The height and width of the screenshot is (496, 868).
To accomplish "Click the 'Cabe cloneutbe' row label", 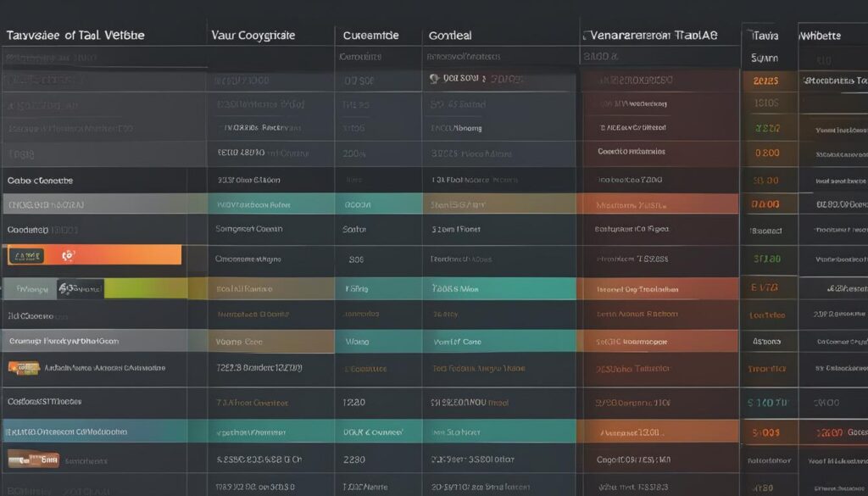I will click(x=40, y=181).
